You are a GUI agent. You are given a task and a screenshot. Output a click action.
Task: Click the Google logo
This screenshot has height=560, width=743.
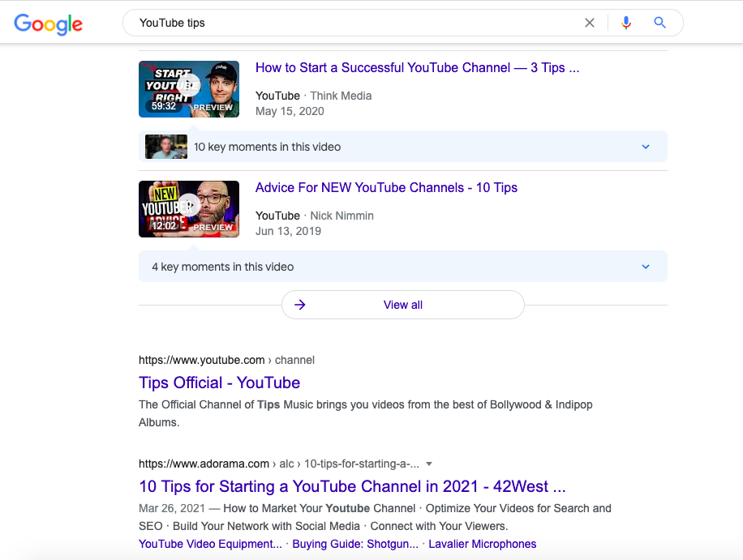click(49, 24)
